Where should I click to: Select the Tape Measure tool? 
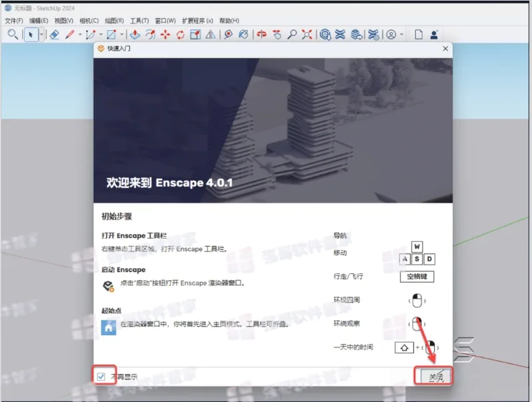tap(229, 35)
